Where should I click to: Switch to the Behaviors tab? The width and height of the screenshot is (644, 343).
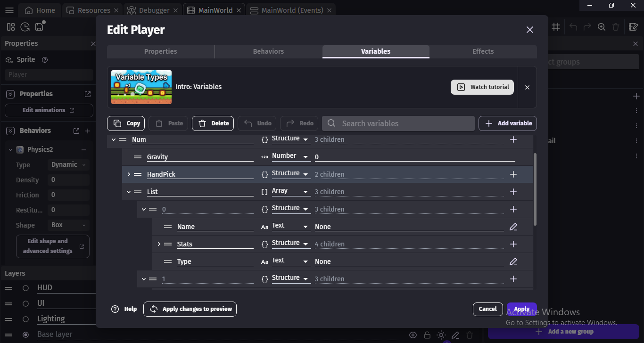[268, 51]
